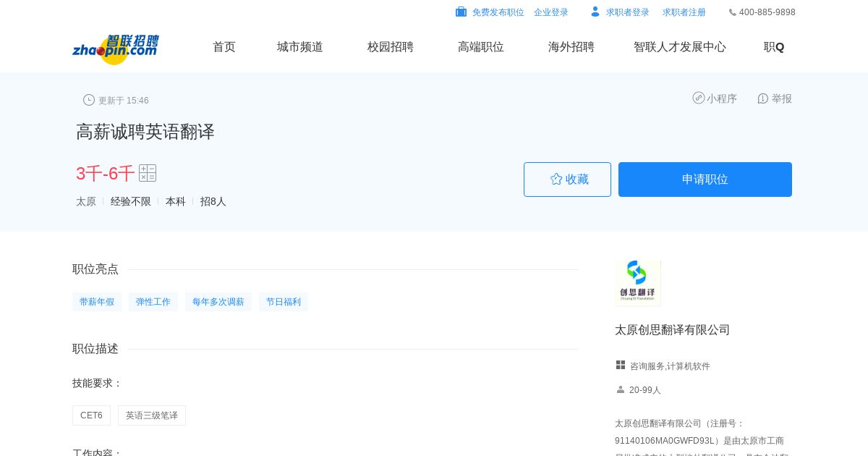Image resolution: width=868 pixels, height=456 pixels.
Task: Click the 小程序 mini-program icon
Action: 698,98
